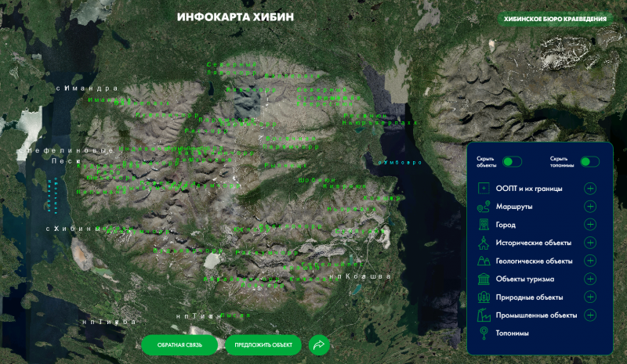Toggle the Скрыть топонимы switch
Image resolution: width=627 pixels, height=364 pixels.
[x=589, y=161]
